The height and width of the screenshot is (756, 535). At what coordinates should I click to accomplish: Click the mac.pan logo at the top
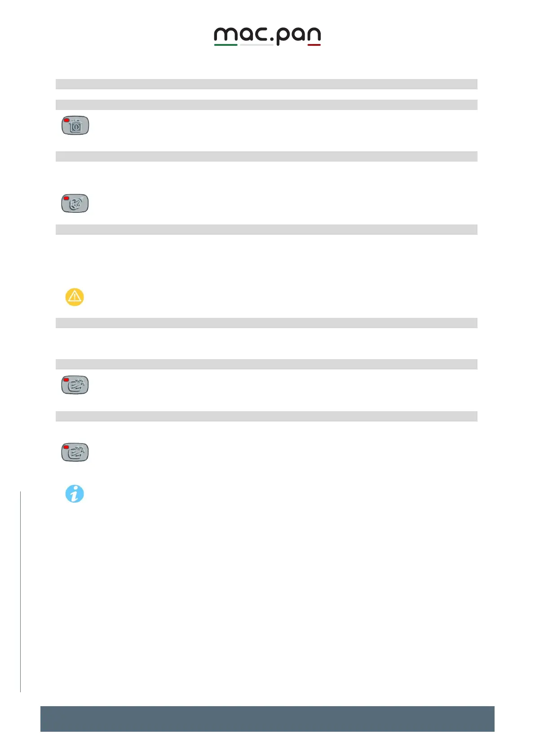(267, 36)
